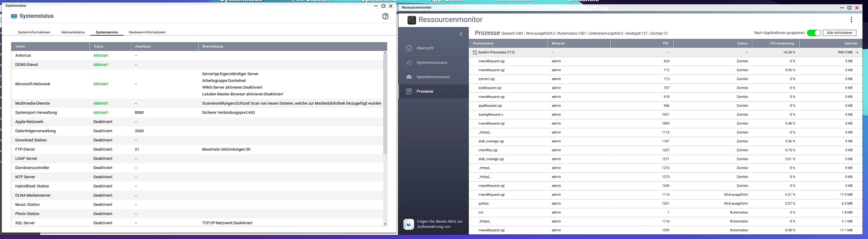The image size is (868, 239).
Task: Select Prozesse in the sidebar
Action: pos(433,91)
